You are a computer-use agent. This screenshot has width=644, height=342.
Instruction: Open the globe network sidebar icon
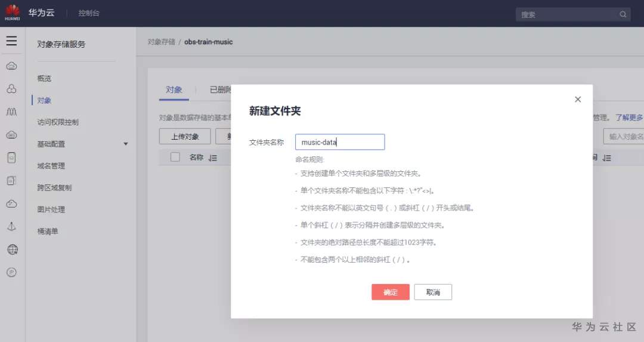pyautogui.click(x=13, y=249)
